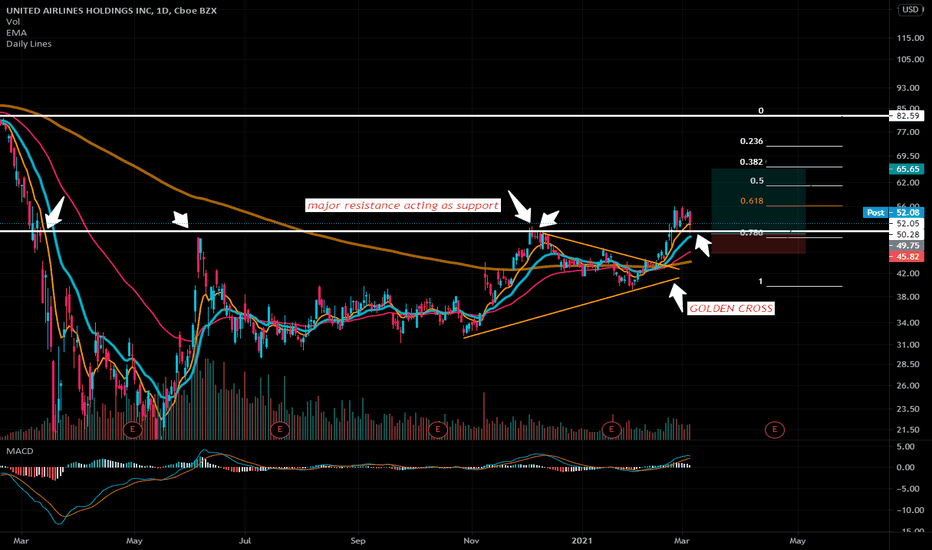
Task: Click the 65.65 target price label
Action: [x=907, y=169]
